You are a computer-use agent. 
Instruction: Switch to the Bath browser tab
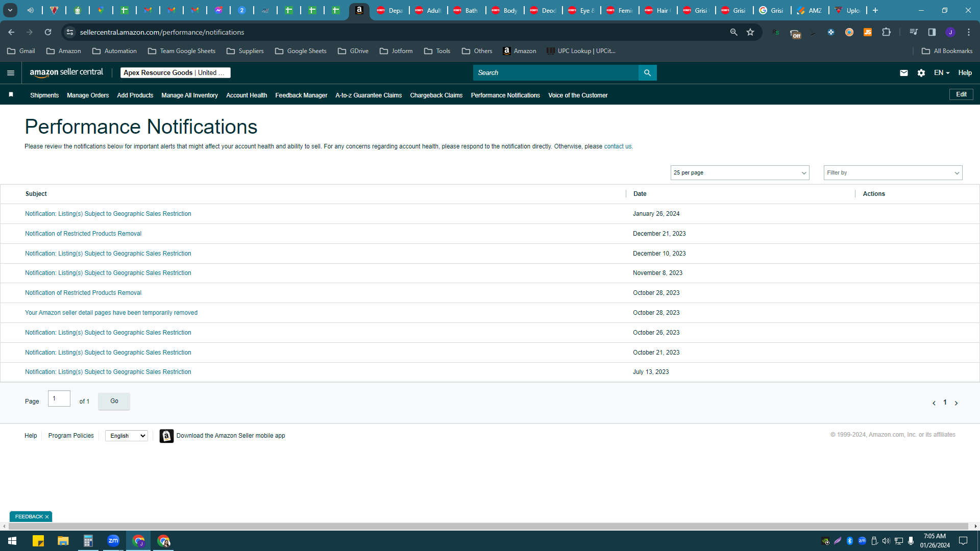tap(466, 10)
